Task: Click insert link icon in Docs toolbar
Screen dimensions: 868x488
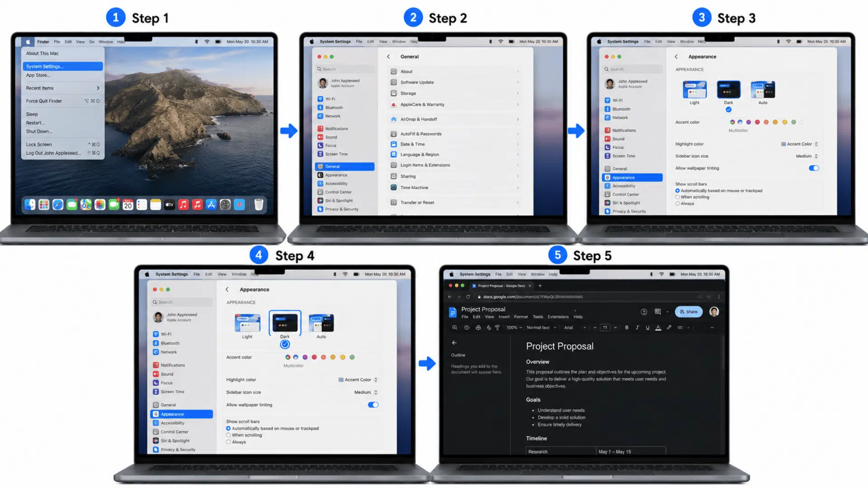Action: pyautogui.click(x=669, y=328)
